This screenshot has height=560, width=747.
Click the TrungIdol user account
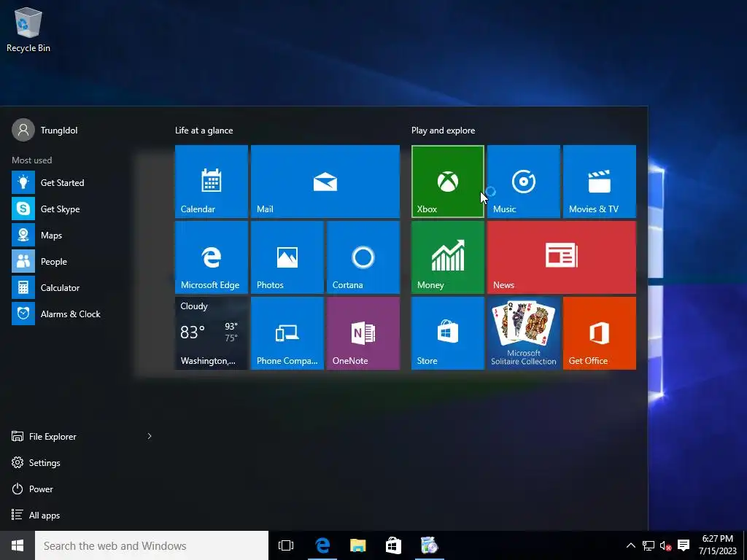click(x=45, y=130)
